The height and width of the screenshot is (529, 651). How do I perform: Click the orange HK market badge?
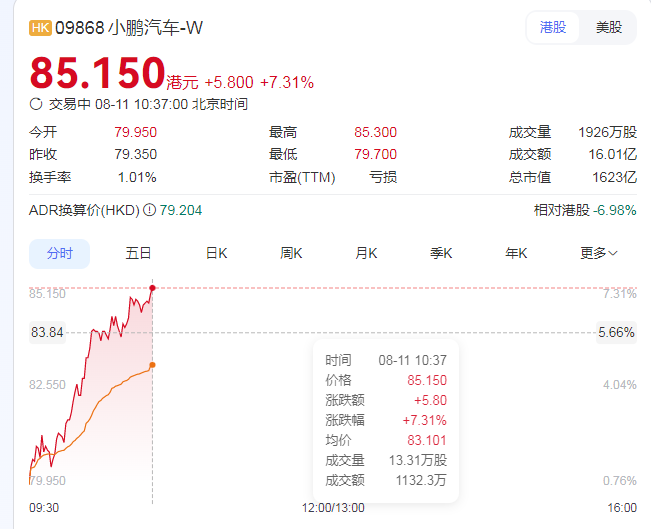(40, 28)
